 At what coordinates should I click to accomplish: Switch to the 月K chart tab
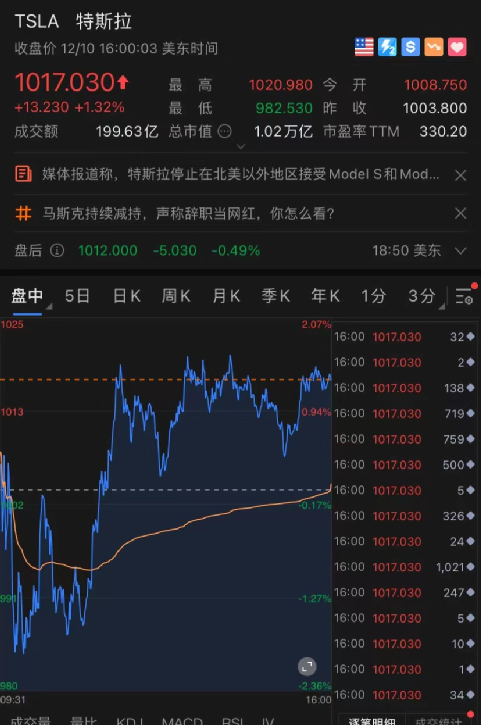226,296
